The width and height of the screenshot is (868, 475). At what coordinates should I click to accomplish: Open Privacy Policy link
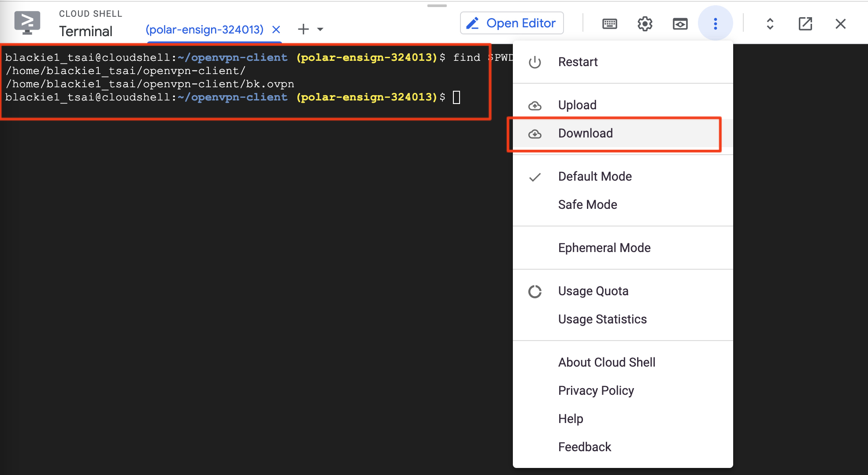tap(596, 390)
